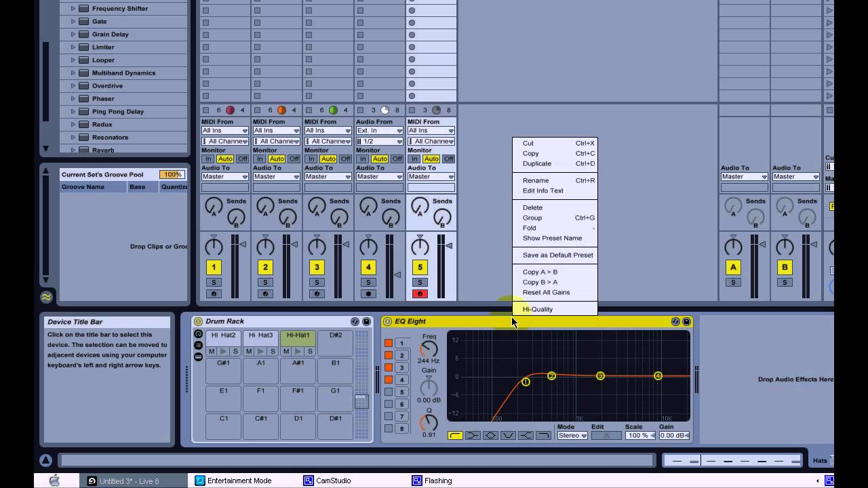The height and width of the screenshot is (488, 868).
Task: Click Drum Rack save preset icon
Action: point(366,321)
